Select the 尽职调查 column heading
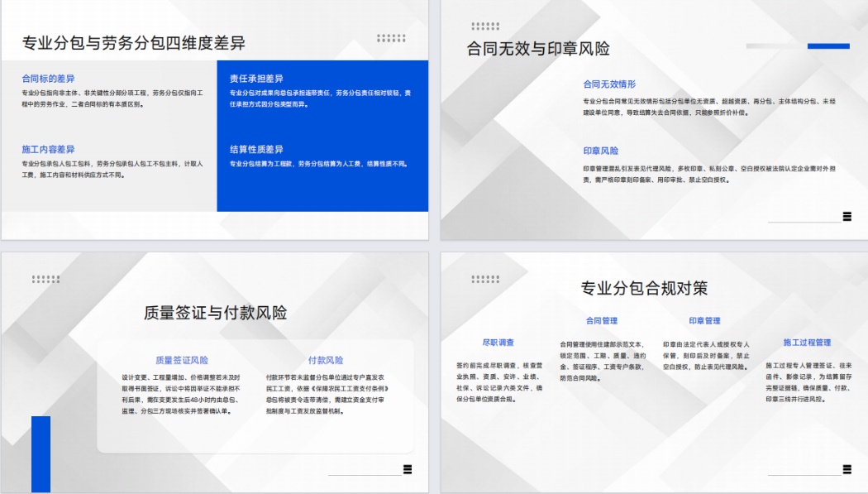The height and width of the screenshot is (494, 868). [498, 343]
